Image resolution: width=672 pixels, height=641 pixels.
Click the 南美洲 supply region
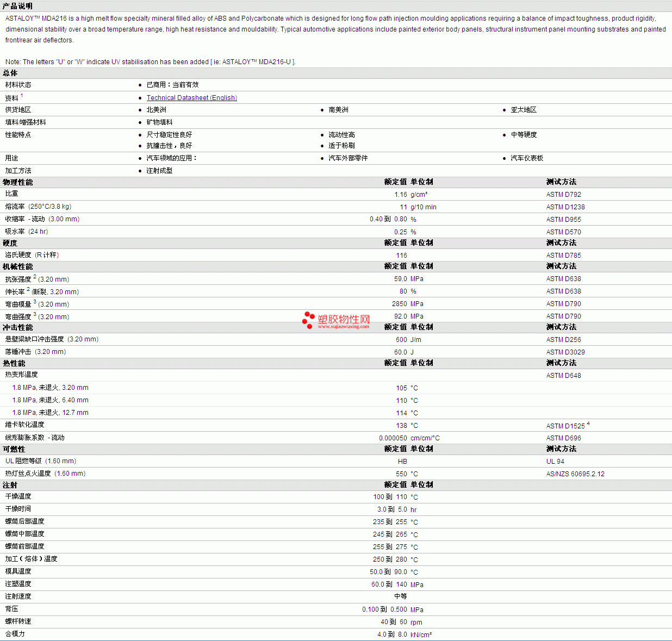[x=339, y=110]
